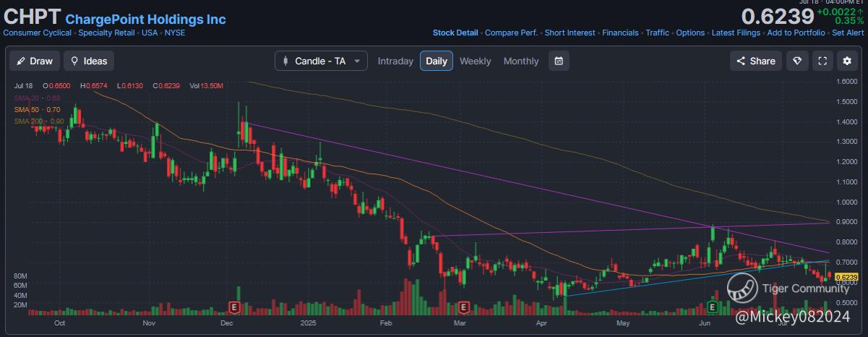
Task: Open Compare Perf. link
Action: point(511,33)
